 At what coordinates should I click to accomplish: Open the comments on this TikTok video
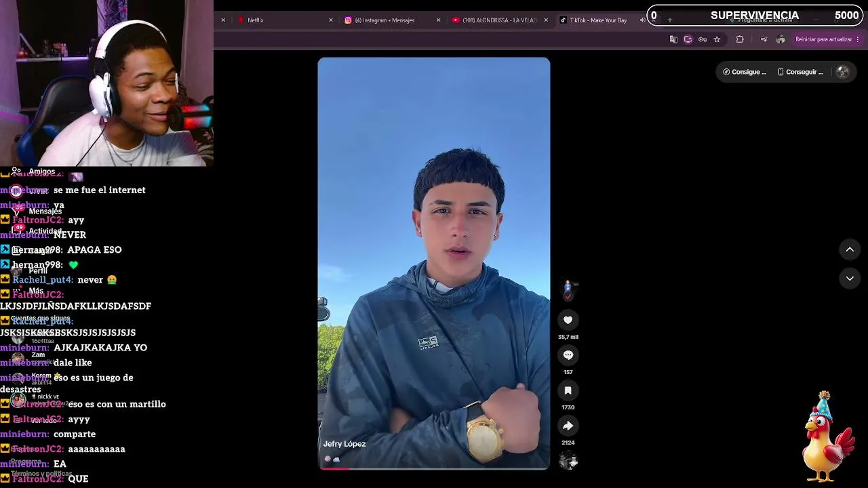click(568, 355)
